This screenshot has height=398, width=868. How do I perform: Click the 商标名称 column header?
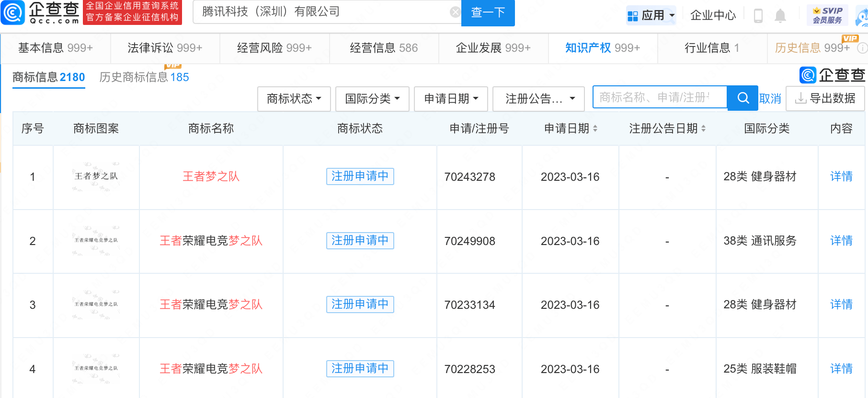(x=211, y=129)
